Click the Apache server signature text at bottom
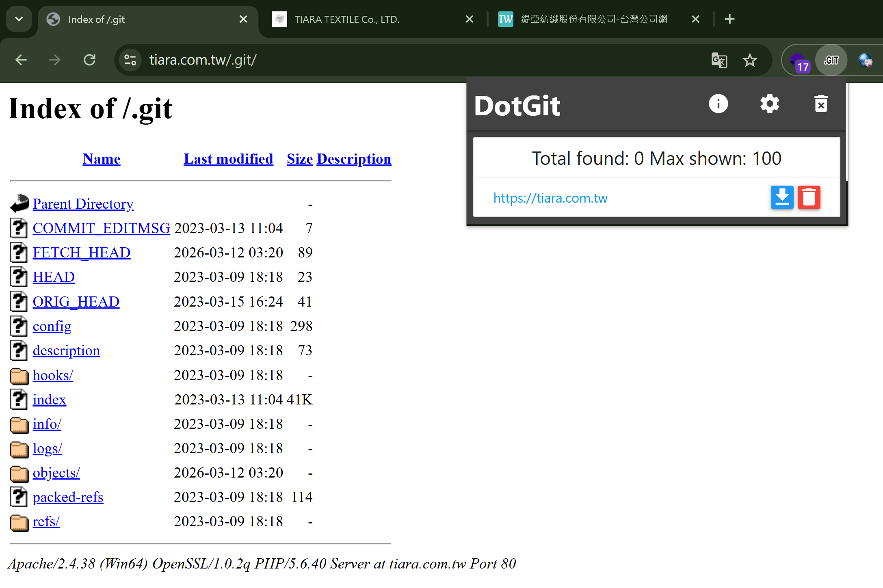This screenshot has width=883, height=588. [x=262, y=564]
